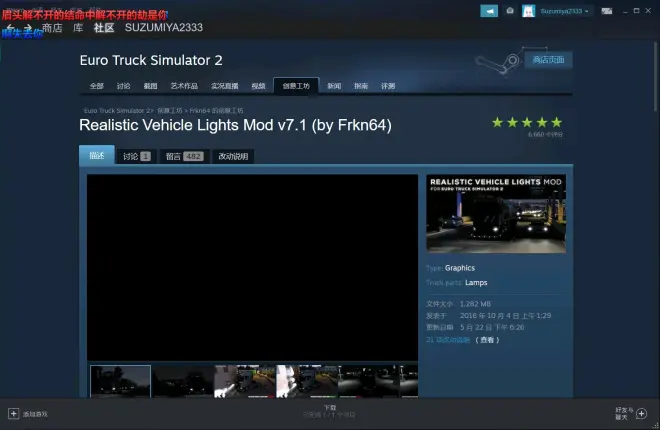Click the 商店页面 store page button
Image resolution: width=660 pixels, height=430 pixels.
[x=548, y=60]
